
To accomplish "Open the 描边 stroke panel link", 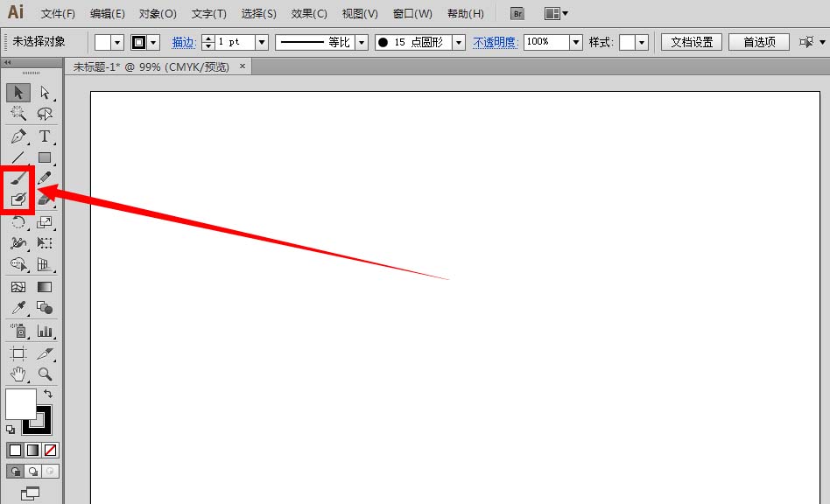I will pos(184,42).
